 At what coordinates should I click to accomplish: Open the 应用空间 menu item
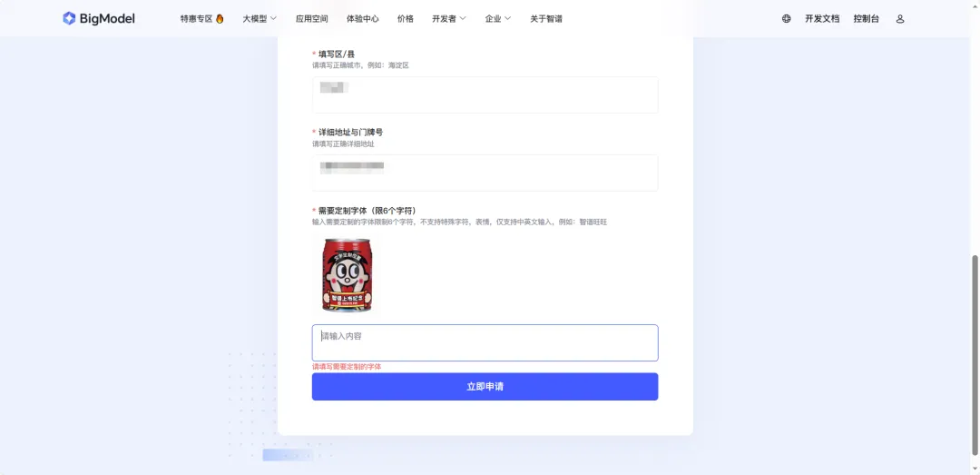(x=312, y=19)
